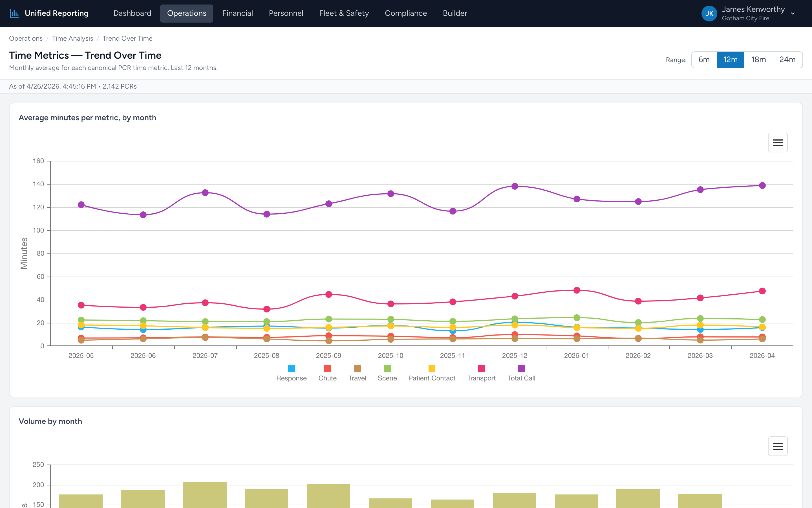Toggle the Travel series brown legend swatch
Image resolution: width=812 pixels, height=508 pixels.
coord(357,369)
